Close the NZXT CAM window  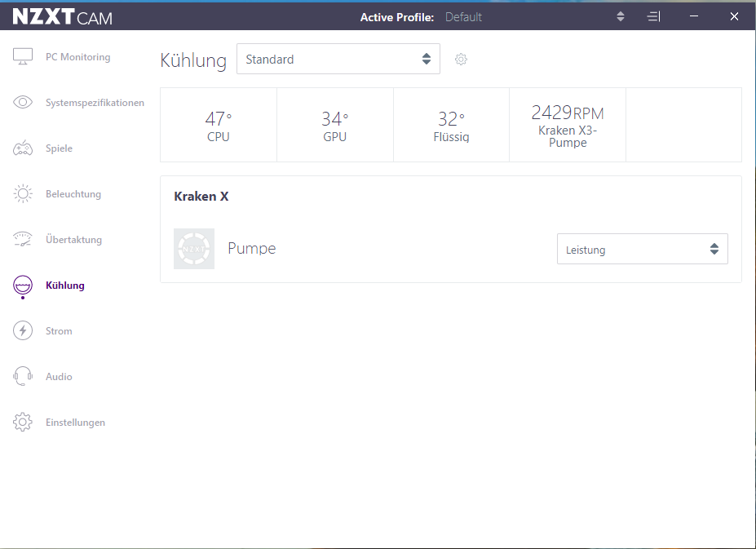pos(734,16)
